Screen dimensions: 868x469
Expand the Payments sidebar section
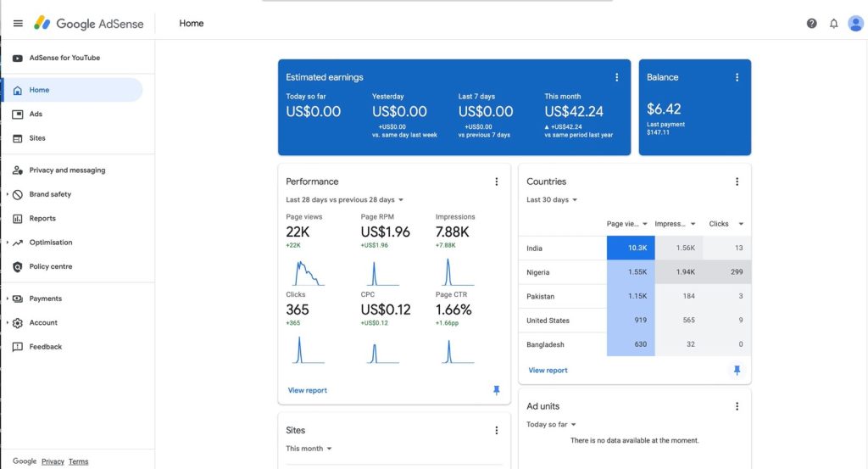[45, 299]
